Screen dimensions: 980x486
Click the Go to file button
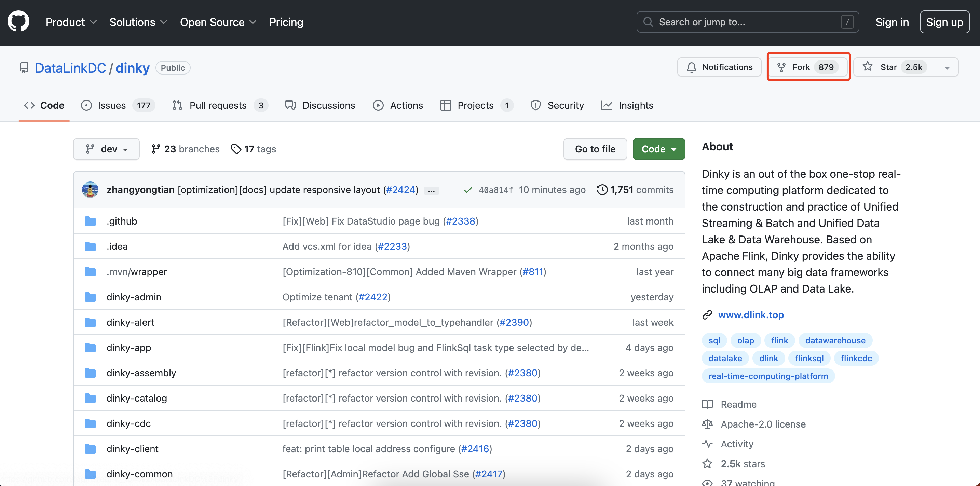(x=595, y=149)
